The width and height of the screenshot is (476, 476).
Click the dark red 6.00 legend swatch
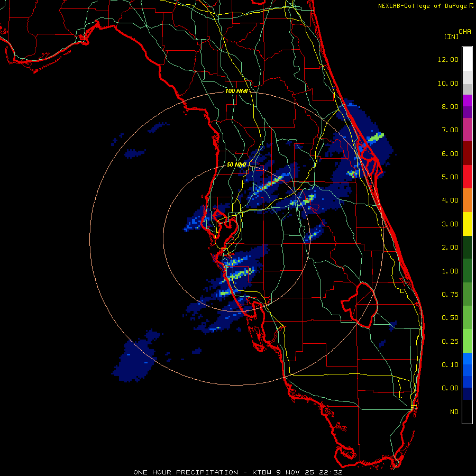pos(467,153)
